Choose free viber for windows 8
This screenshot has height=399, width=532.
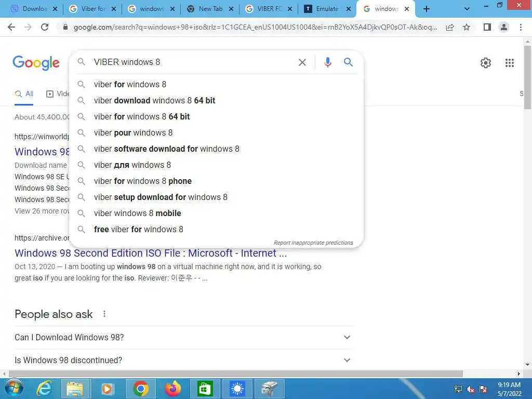(216, 229)
